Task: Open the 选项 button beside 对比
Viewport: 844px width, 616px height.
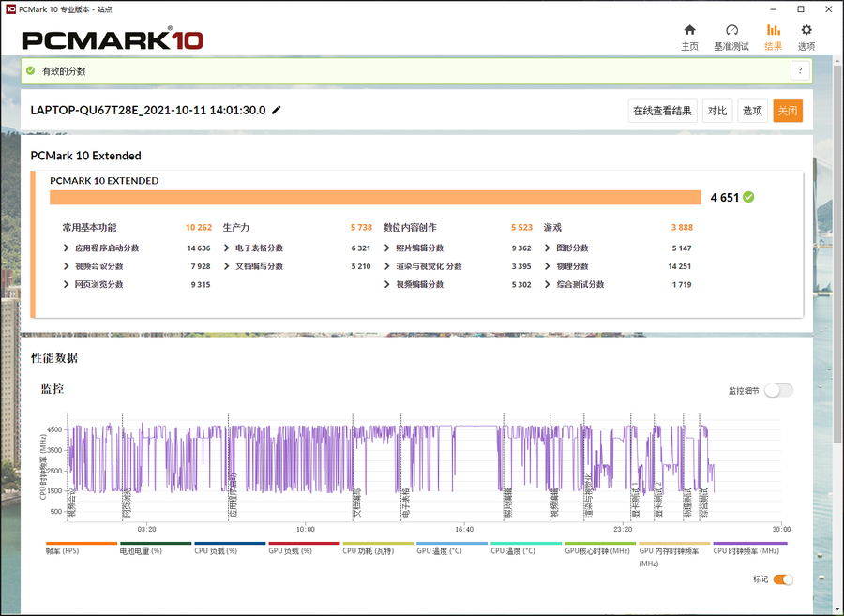Action: tap(752, 111)
